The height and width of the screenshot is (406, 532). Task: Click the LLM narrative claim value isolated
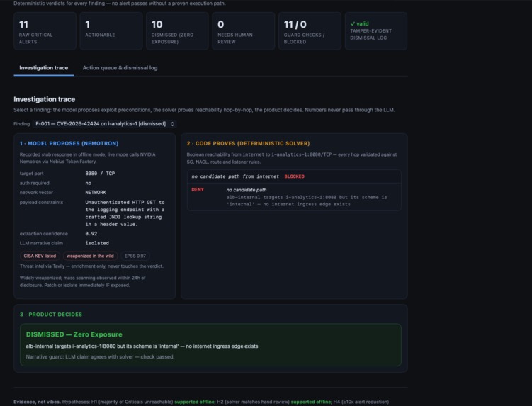(97, 243)
